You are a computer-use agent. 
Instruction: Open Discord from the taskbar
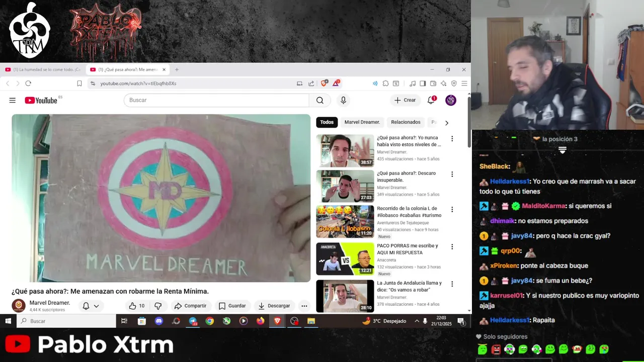click(x=159, y=321)
